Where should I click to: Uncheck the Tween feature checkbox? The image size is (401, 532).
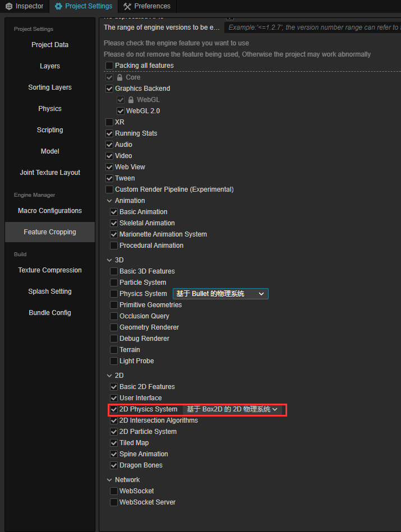[109, 178]
